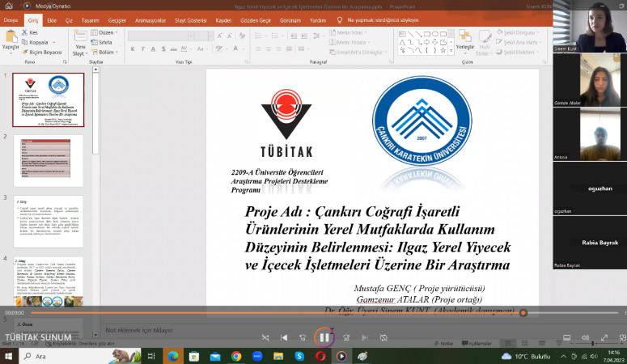627x364 pixels.
Task: Go to next track in media player
Action: coord(365,337)
